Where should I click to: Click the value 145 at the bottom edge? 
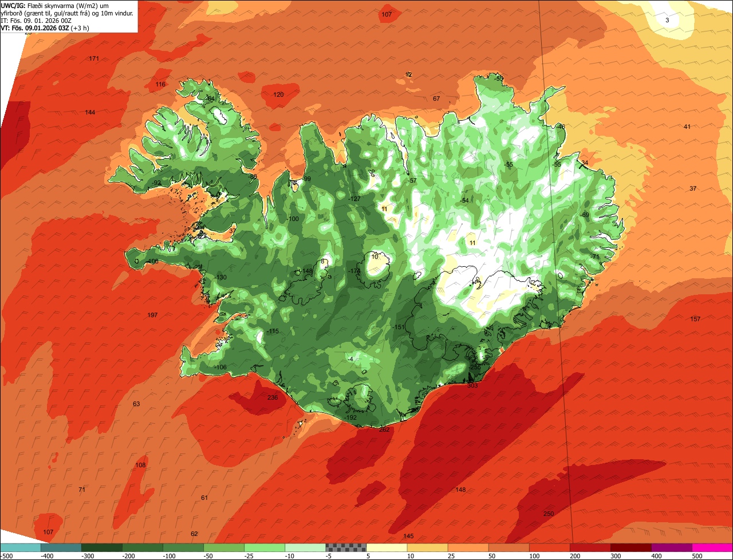tap(408, 537)
